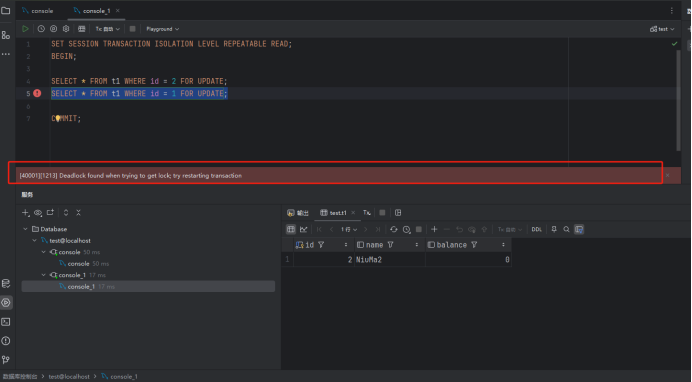Open the Git version control icon in left sidebar
The height and width of the screenshot is (382, 692).
point(6,360)
